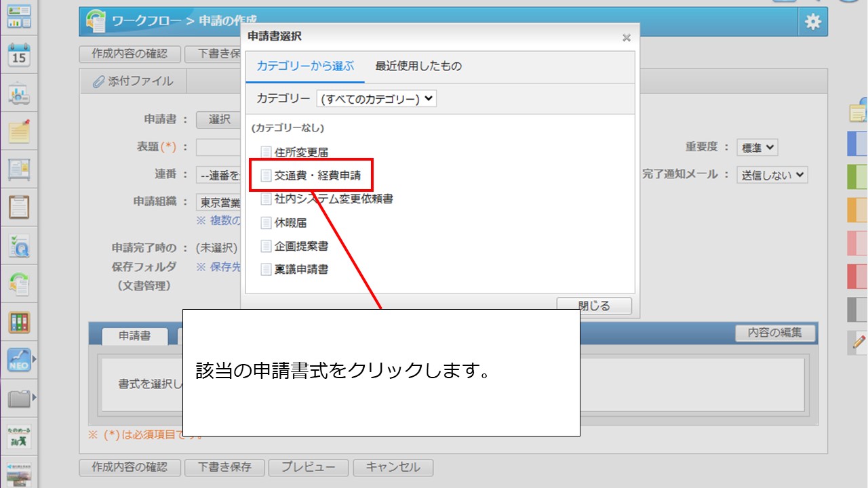Open the Portal dashboard icon at sidebar top

point(20,17)
